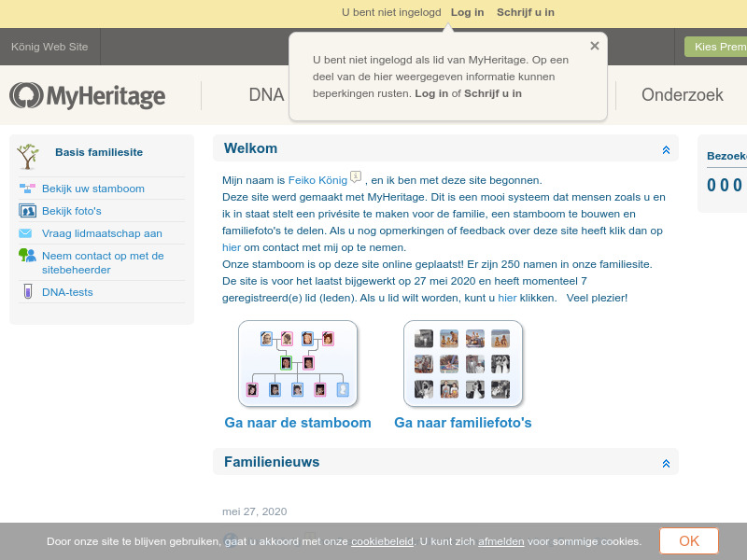Click Schrijf u in to register
Viewport: 747px width, 560px height.
click(527, 12)
